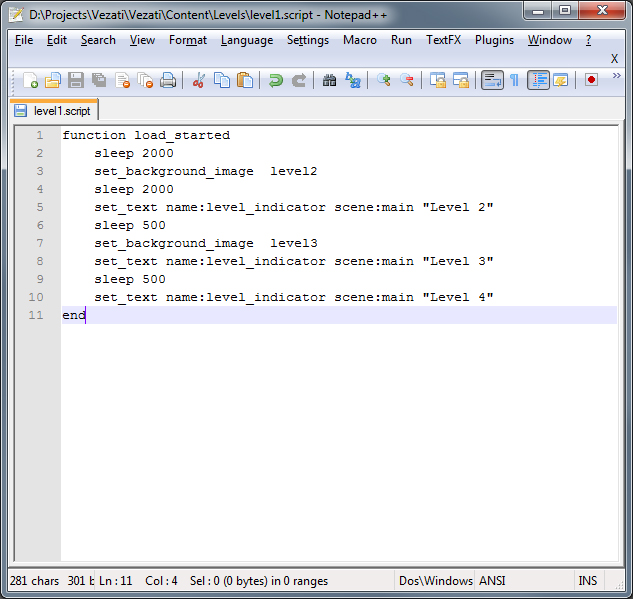Click 'sleep 500' on line 6
Viewport: 633px width, 599px height.
(x=130, y=225)
